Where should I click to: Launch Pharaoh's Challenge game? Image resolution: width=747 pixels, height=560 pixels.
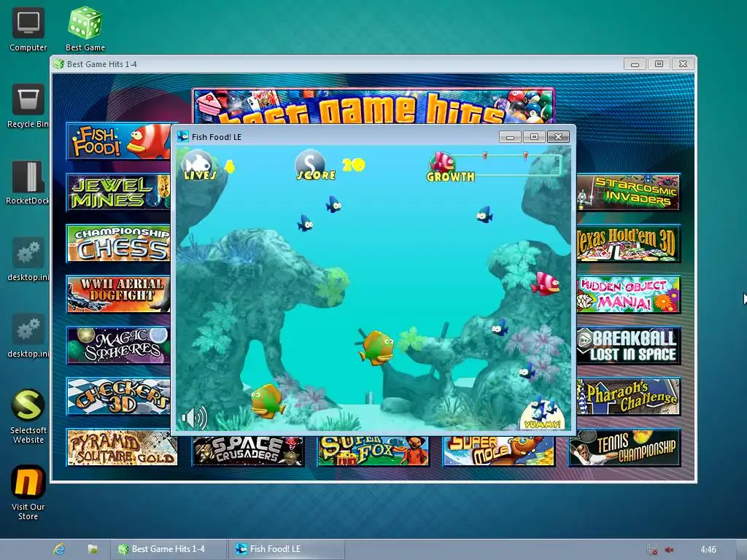click(x=628, y=397)
